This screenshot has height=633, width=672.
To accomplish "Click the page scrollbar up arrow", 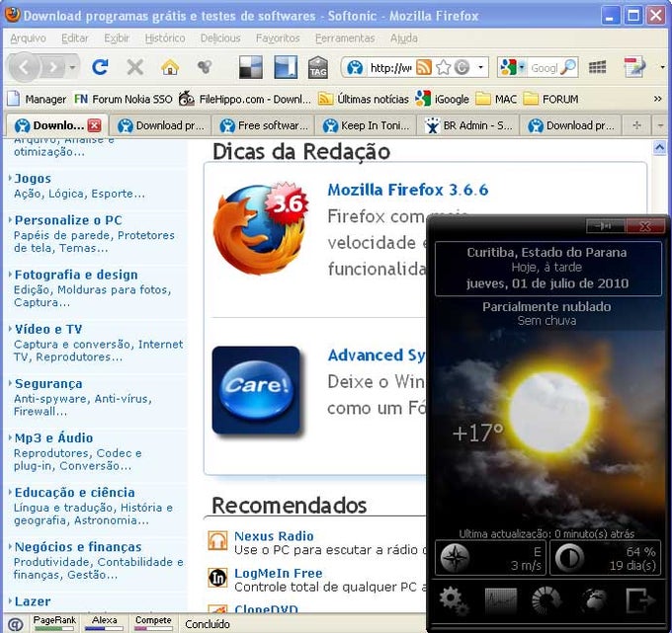I will 659,148.
